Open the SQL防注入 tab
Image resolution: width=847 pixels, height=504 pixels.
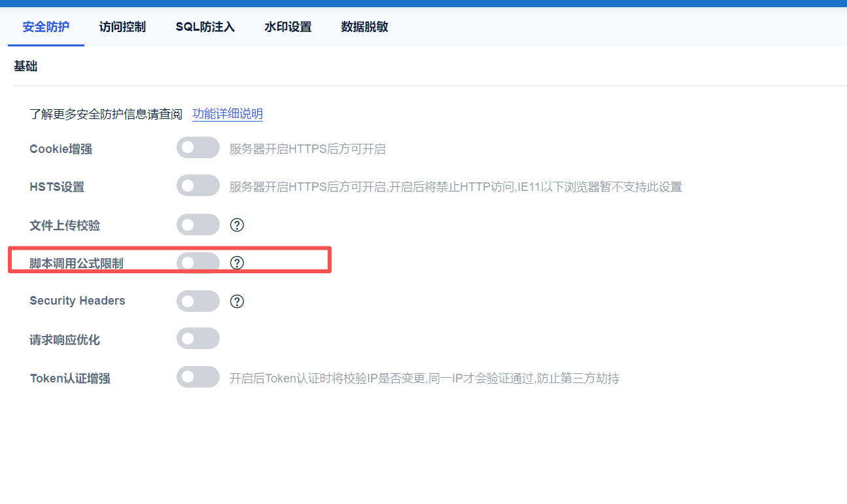(x=205, y=27)
